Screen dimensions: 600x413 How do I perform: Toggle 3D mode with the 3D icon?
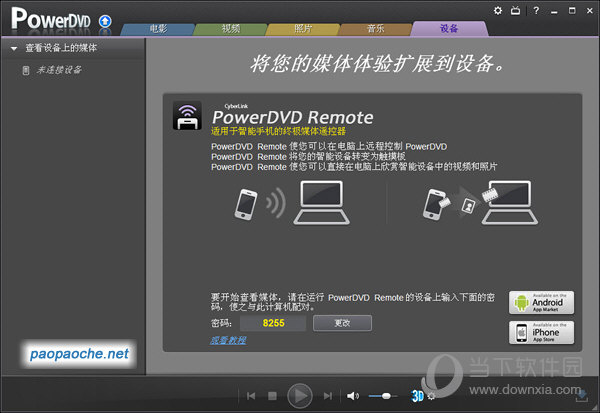(x=417, y=396)
